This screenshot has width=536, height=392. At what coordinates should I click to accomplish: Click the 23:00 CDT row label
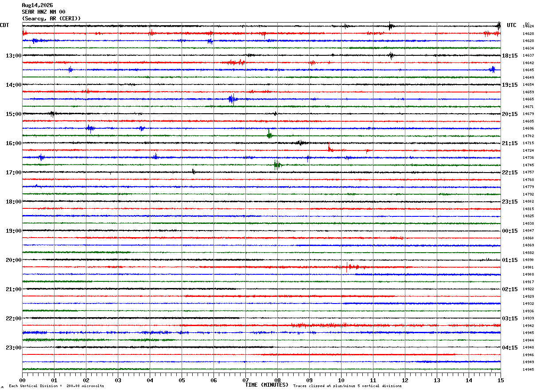click(13, 348)
